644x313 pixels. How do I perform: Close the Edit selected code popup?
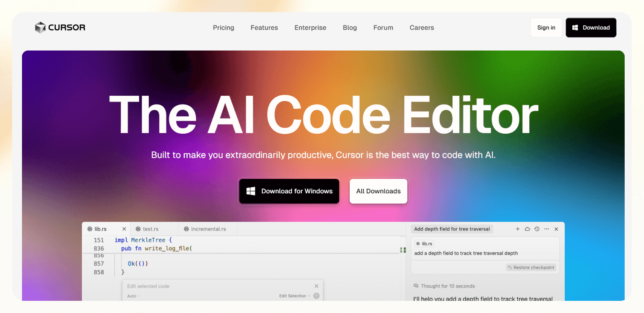click(317, 286)
